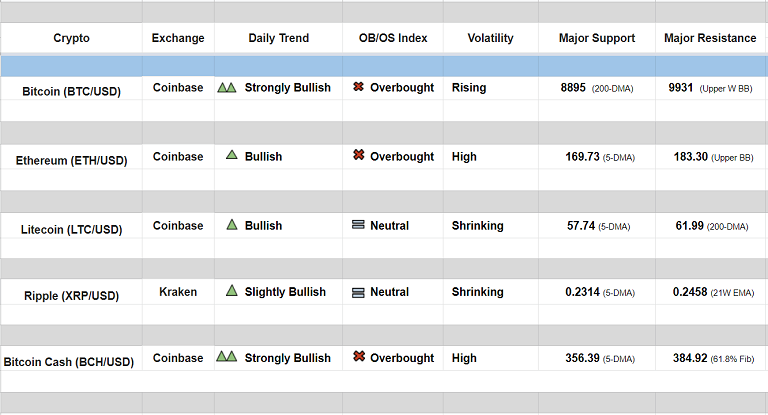This screenshot has height=415, width=768.
Task: Click Litecoin's Neutral bars icon
Action: point(358,226)
